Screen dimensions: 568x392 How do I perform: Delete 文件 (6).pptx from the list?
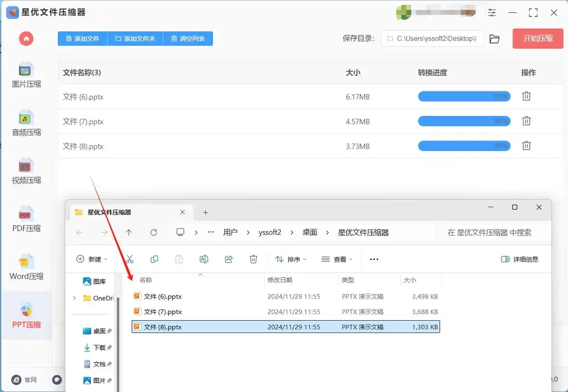pos(526,96)
